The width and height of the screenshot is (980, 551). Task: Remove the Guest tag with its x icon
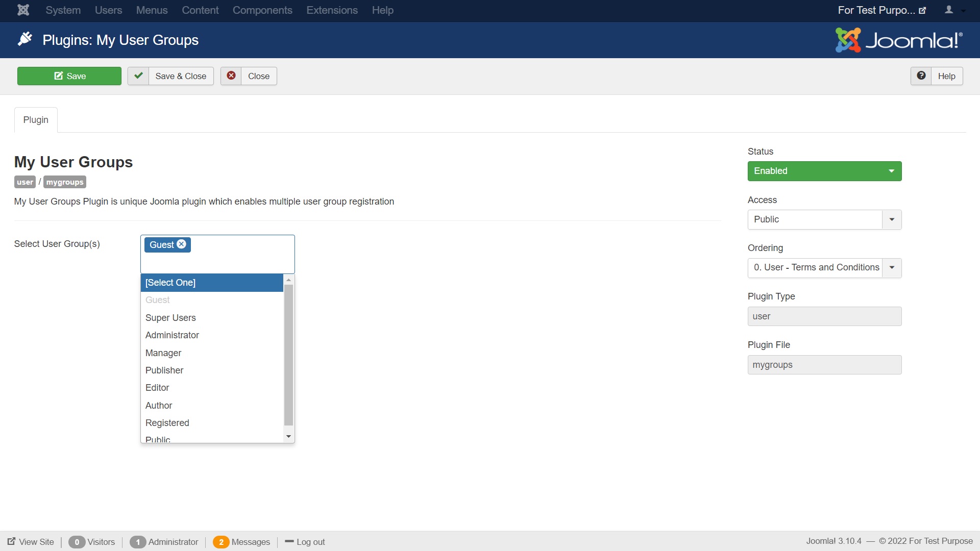coord(181,244)
